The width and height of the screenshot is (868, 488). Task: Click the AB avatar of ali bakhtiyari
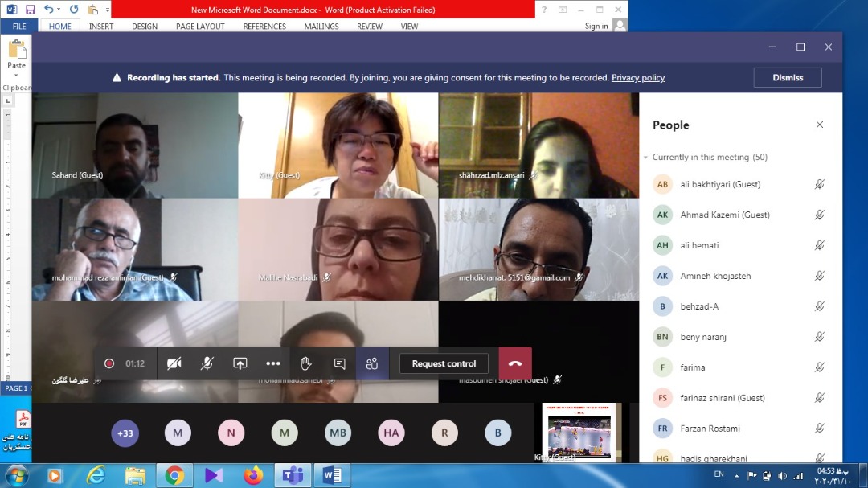[x=662, y=184]
